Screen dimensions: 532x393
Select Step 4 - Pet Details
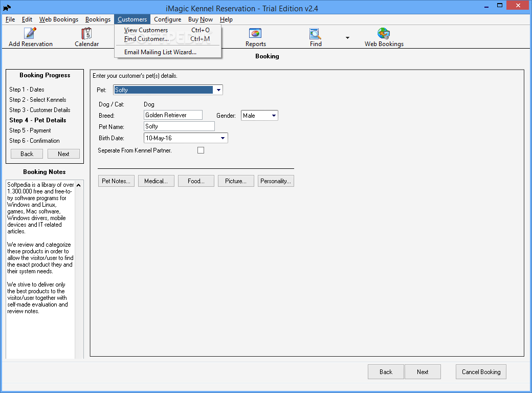tap(38, 120)
